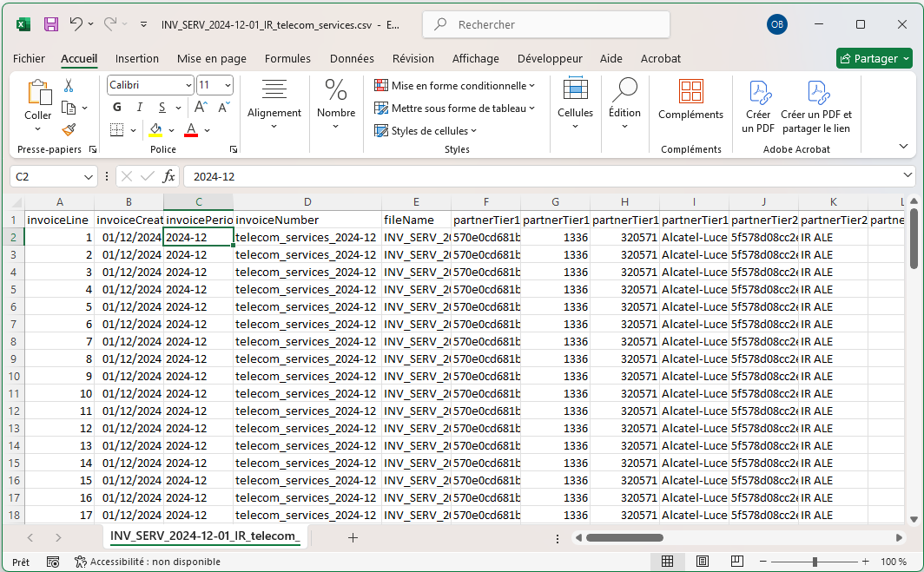Open the Calibri font name dropdown

[188, 85]
